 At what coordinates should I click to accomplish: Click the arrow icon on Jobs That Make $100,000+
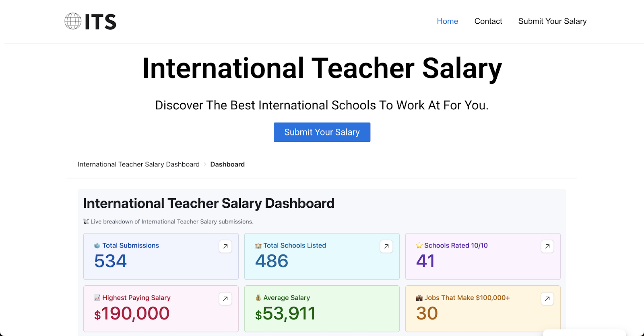[547, 299]
